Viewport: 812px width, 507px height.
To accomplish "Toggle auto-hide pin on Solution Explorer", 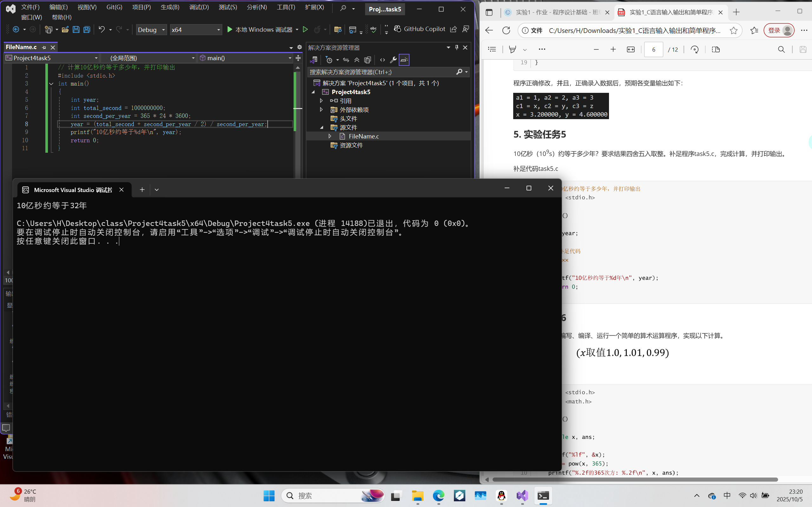I will coord(457,48).
